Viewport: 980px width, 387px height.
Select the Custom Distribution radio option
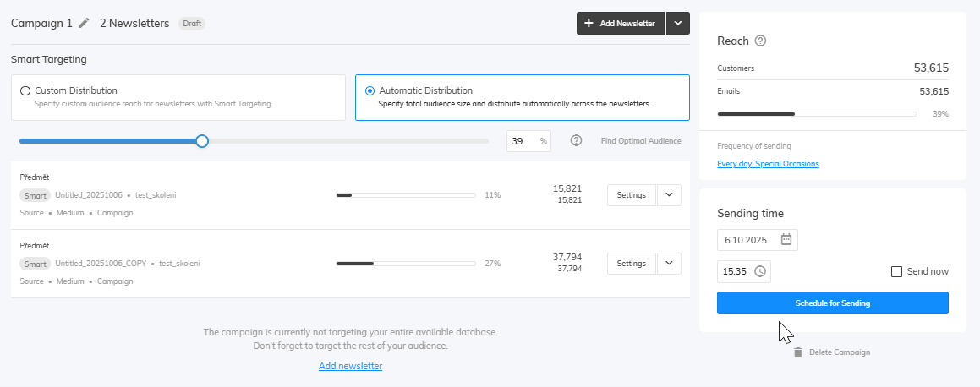(25, 90)
